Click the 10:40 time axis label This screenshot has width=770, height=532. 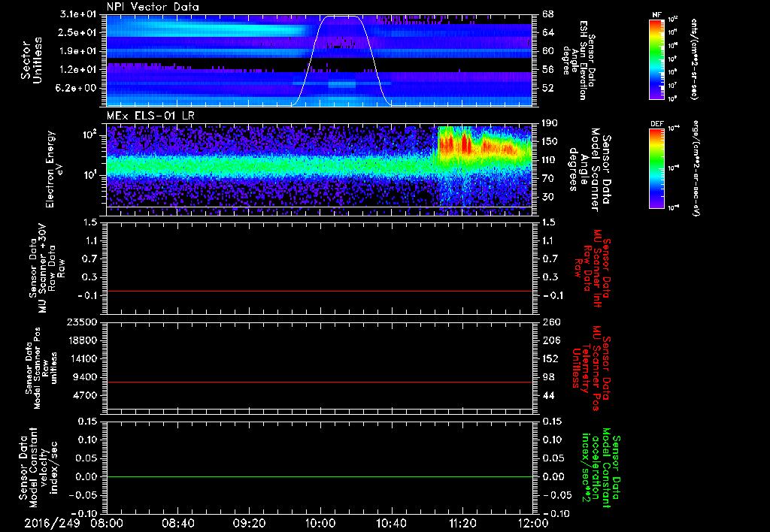[391, 524]
